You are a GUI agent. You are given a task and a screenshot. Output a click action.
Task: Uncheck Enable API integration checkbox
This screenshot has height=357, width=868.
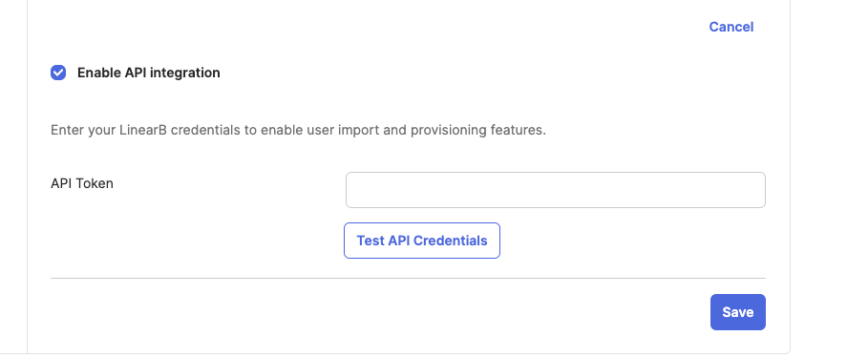(x=58, y=73)
